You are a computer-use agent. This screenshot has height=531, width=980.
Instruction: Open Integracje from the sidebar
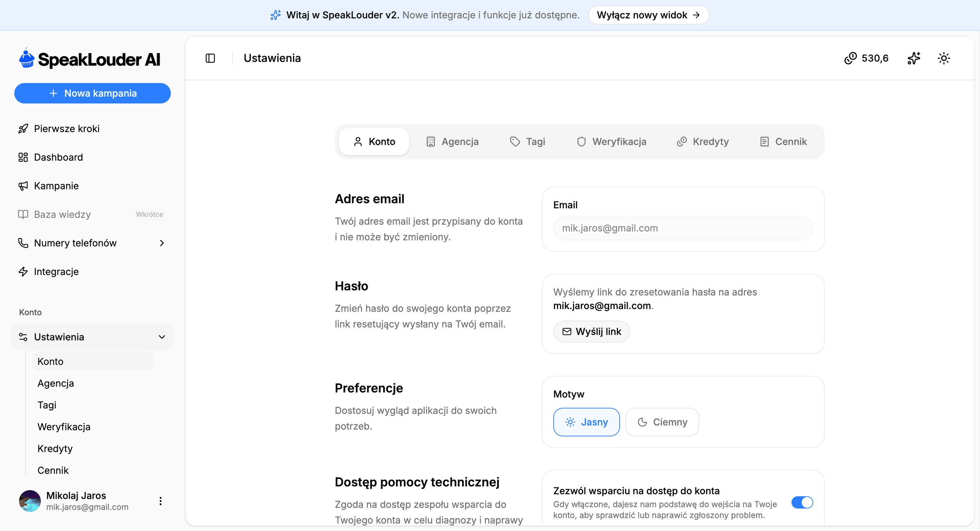tap(93, 271)
